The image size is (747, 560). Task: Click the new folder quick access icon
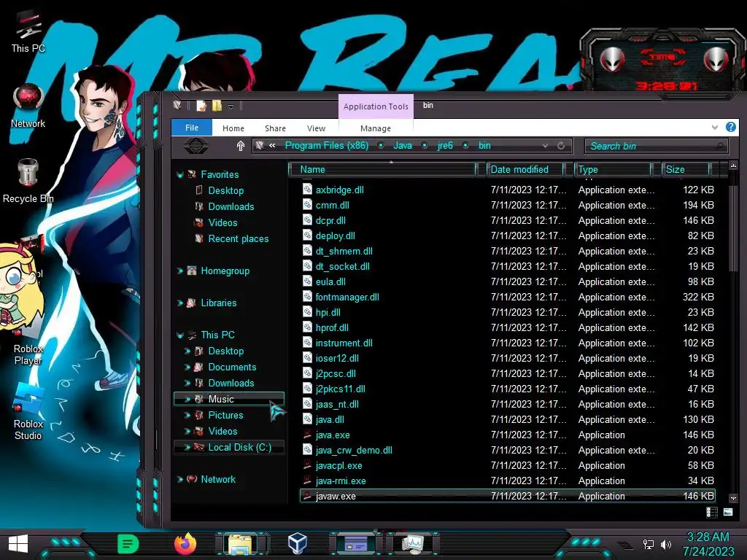pos(217,105)
